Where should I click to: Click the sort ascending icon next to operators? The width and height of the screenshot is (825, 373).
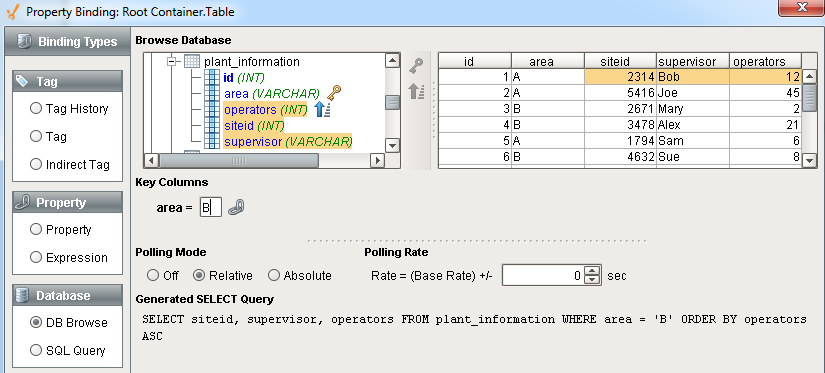[322, 109]
